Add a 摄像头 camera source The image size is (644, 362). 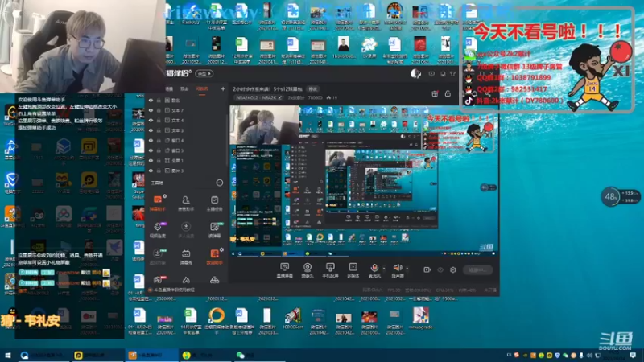tap(308, 270)
